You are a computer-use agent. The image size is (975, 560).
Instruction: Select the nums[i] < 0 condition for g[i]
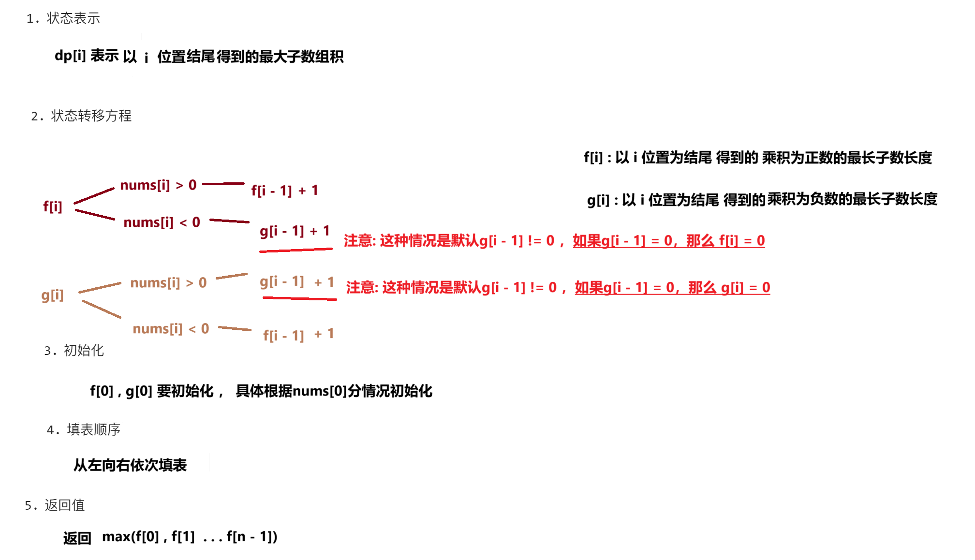[165, 328]
